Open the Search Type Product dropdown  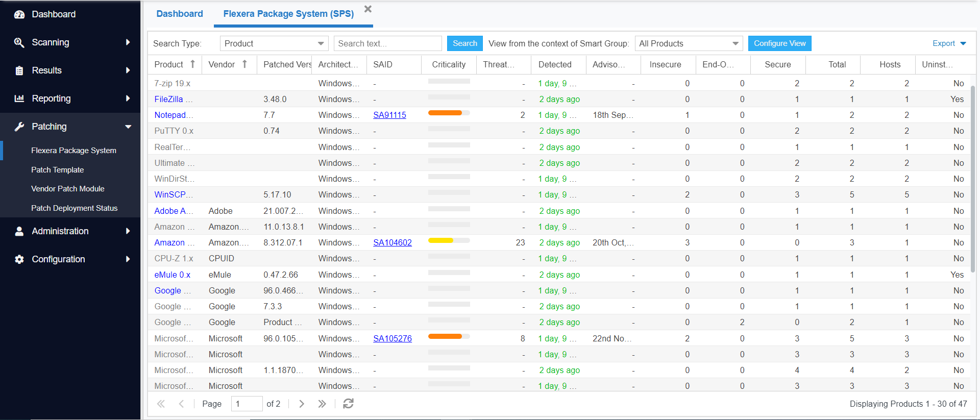point(274,43)
